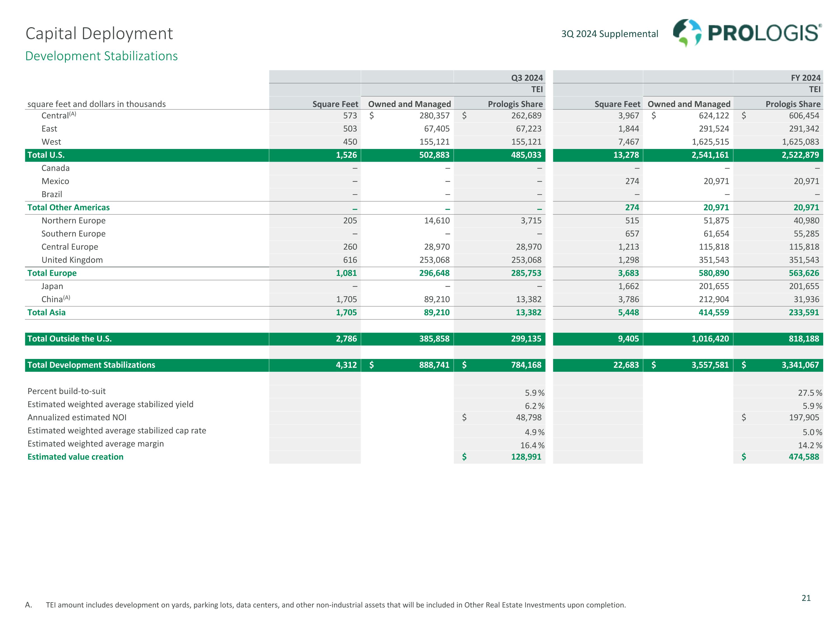Select the Q3 Owned and Managed header
Screen dimensions: 840x630
point(409,104)
